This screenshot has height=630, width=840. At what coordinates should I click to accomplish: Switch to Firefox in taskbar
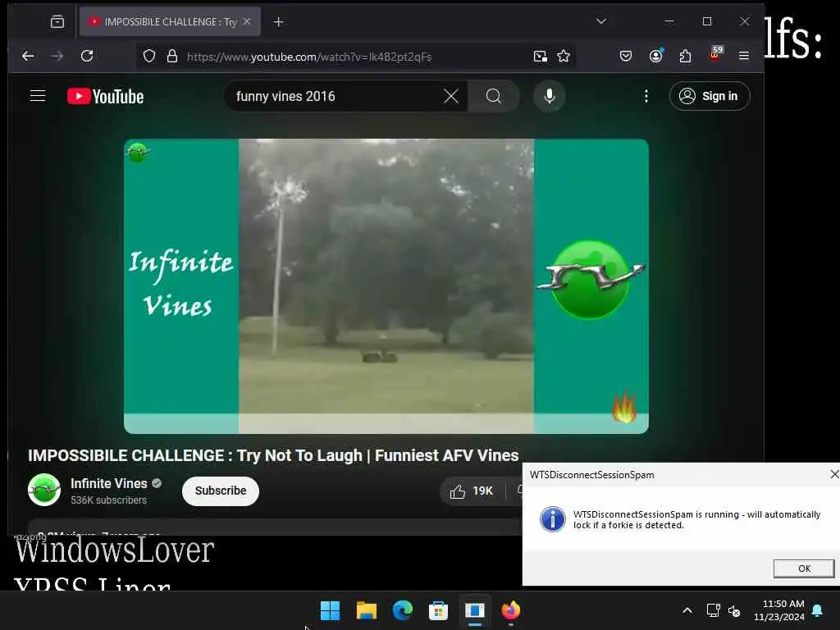click(510, 610)
